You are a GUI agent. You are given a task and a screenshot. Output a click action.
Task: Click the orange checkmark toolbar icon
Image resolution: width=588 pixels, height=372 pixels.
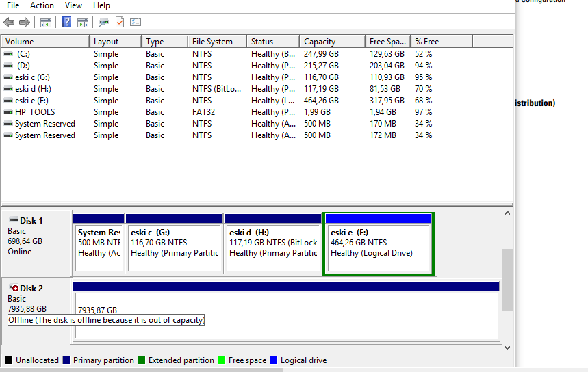click(x=120, y=22)
